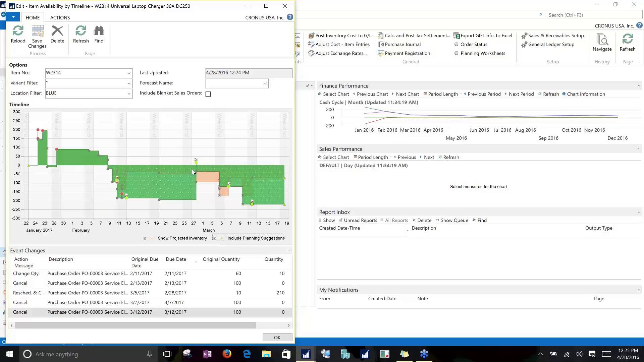This screenshot has height=362, width=644.
Task: Click the Chart Information link
Action: 586,94
